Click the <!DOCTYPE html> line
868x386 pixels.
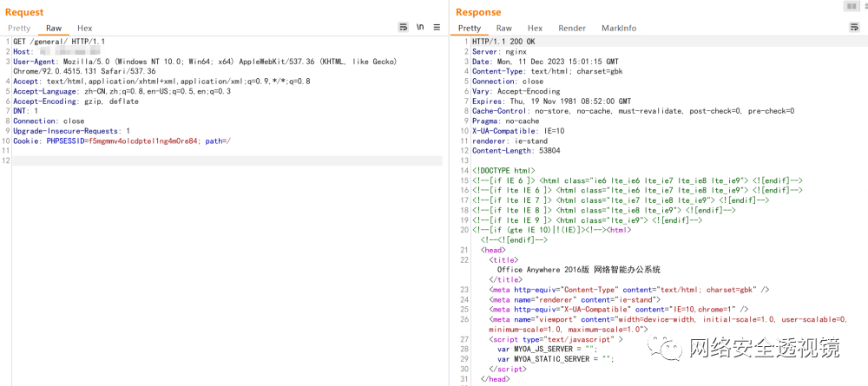pos(503,170)
